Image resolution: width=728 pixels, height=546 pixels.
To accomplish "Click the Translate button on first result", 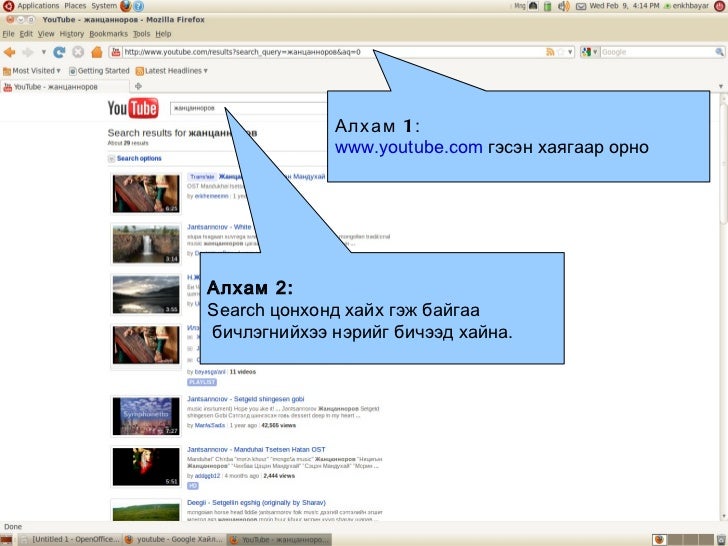I will click(202, 177).
